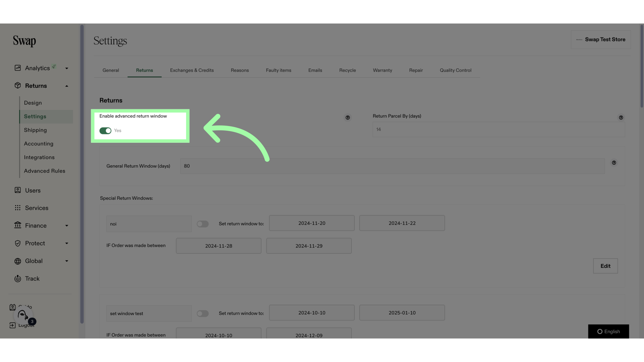Click the 2024-11-29 order date field

click(x=309, y=246)
